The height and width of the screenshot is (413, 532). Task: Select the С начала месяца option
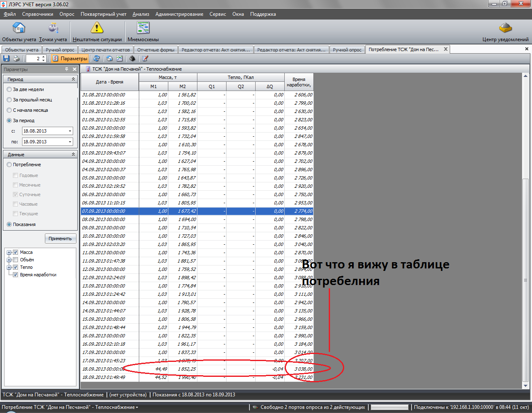click(9, 110)
